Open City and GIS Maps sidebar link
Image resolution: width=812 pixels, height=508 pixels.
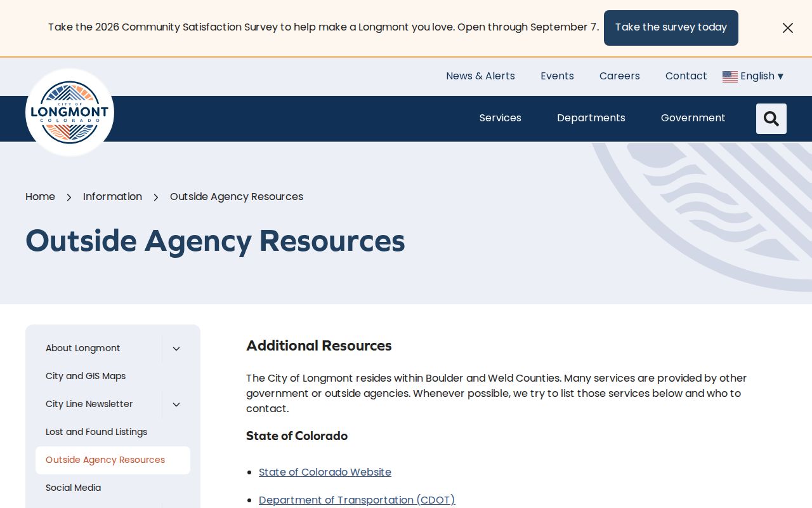(x=86, y=376)
